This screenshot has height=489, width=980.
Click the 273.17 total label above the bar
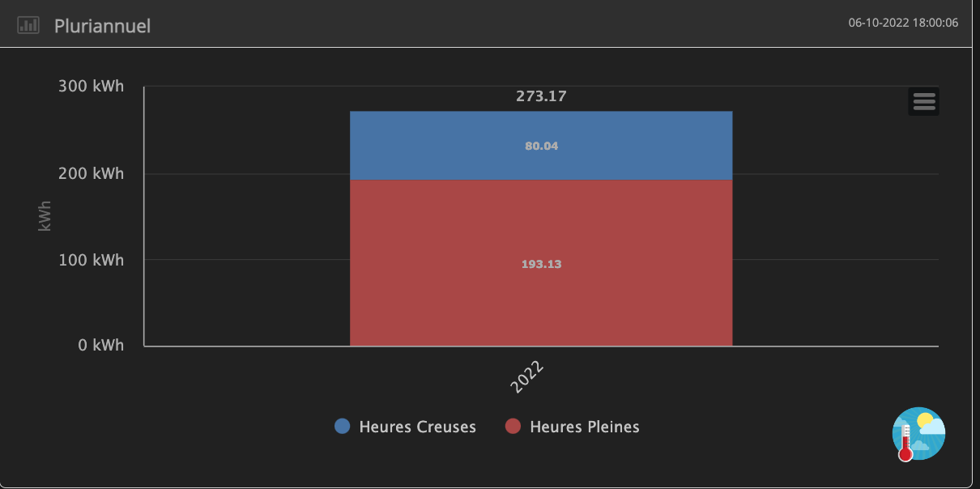point(541,96)
